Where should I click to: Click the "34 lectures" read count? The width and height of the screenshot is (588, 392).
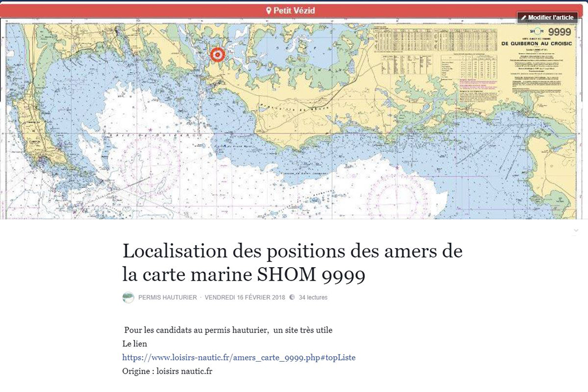313,297
